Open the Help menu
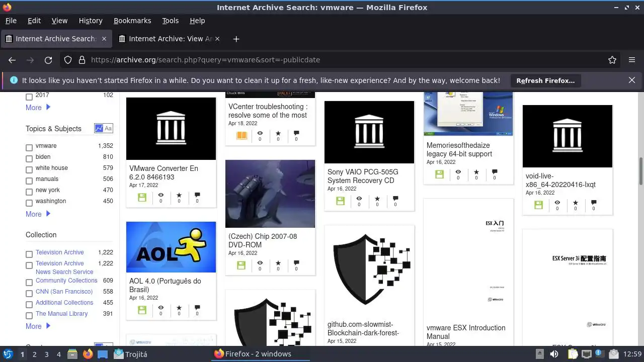The height and width of the screenshot is (362, 644). (x=197, y=21)
